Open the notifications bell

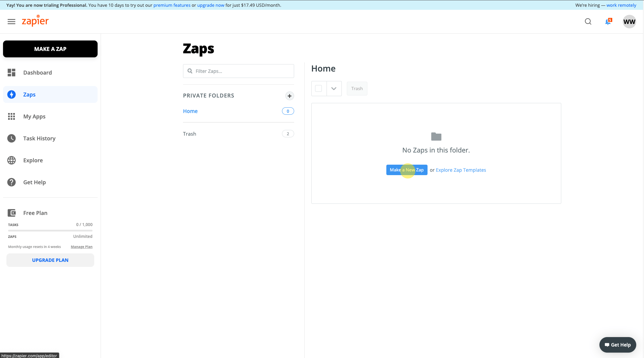(608, 22)
